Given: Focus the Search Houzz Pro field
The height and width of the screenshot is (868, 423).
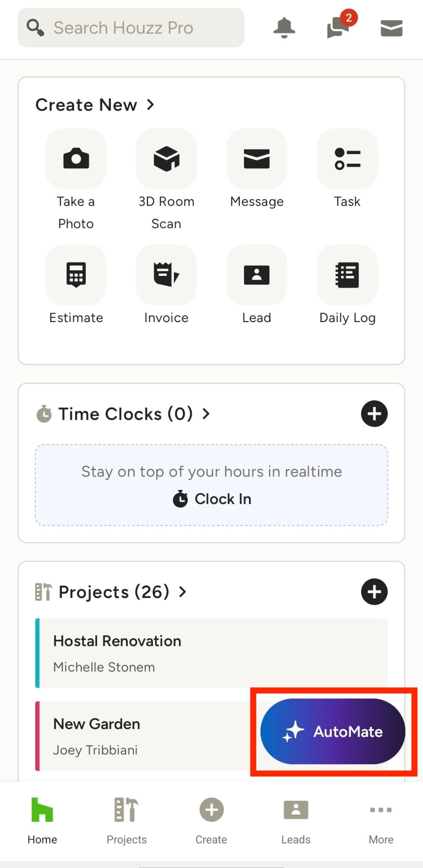Looking at the screenshot, I should (131, 28).
